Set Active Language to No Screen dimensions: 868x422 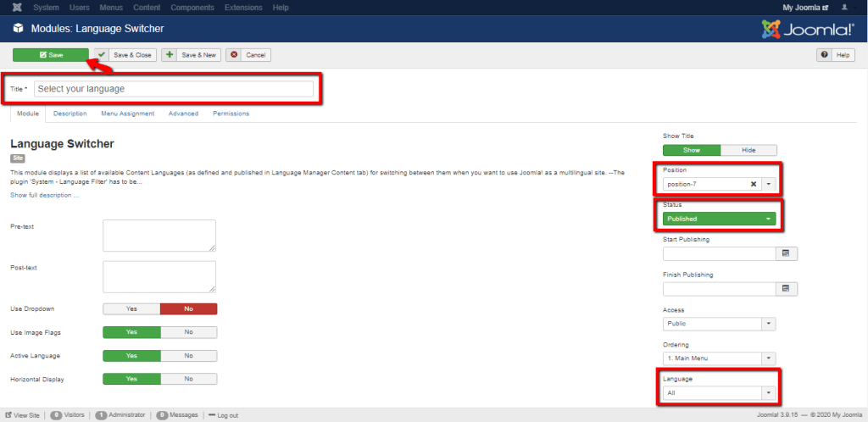point(189,356)
